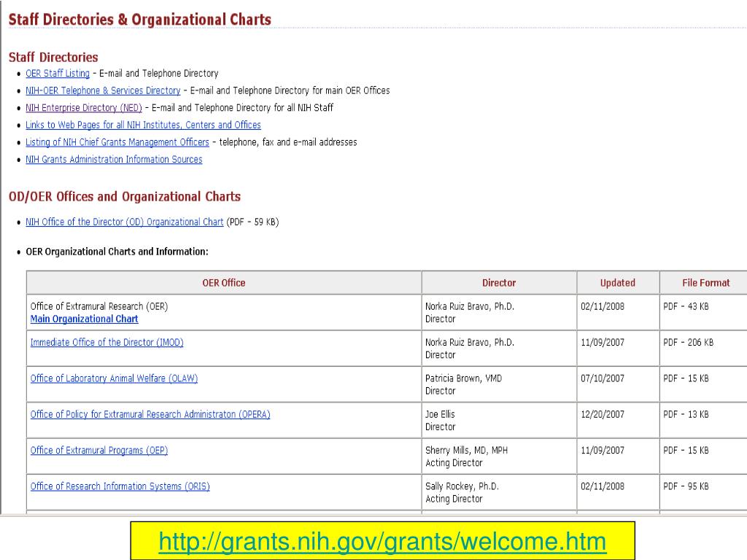Click the 'Staff Directories & Organizational Charts' heading
747x560 pixels.
click(140, 20)
